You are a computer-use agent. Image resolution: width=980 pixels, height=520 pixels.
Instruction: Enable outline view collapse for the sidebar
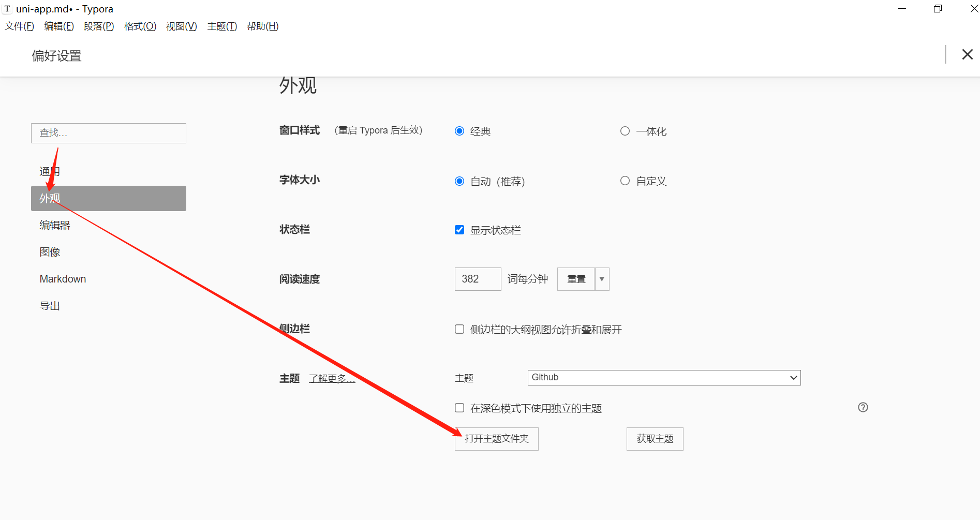459,329
